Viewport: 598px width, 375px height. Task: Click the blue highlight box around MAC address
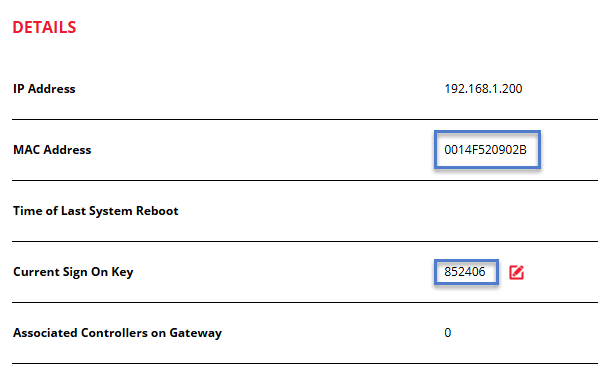487,150
